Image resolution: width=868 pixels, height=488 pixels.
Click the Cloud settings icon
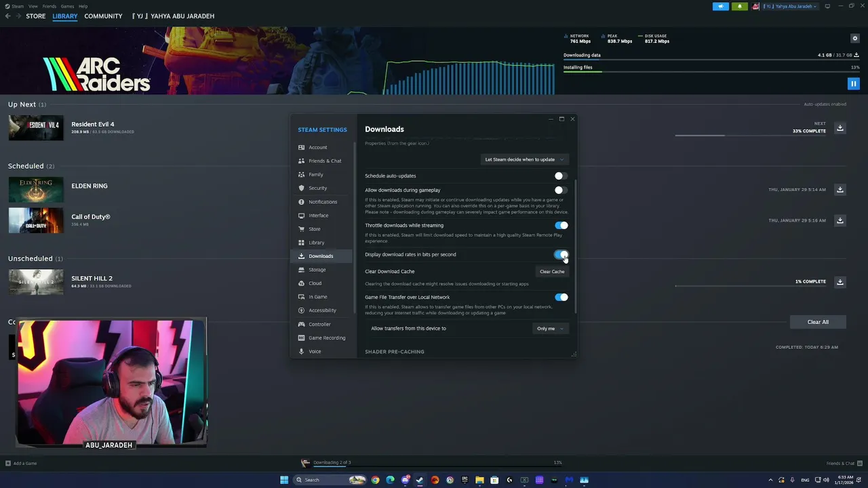pos(301,283)
